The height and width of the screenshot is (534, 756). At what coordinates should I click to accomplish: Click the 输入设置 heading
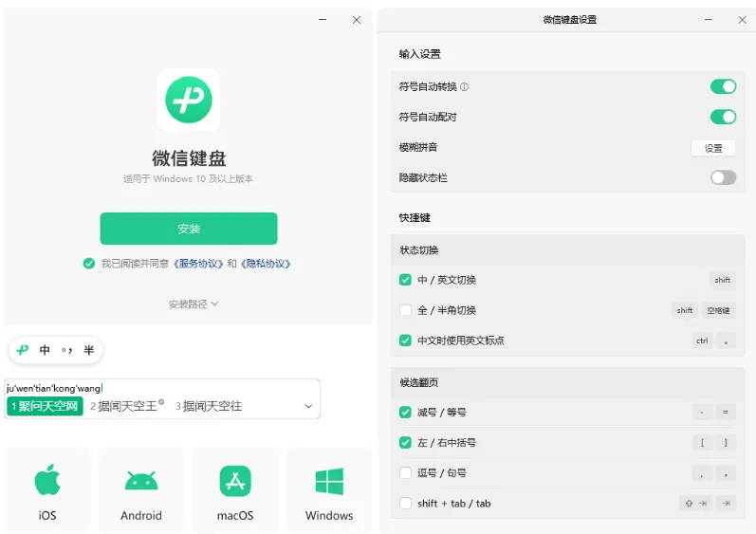419,54
